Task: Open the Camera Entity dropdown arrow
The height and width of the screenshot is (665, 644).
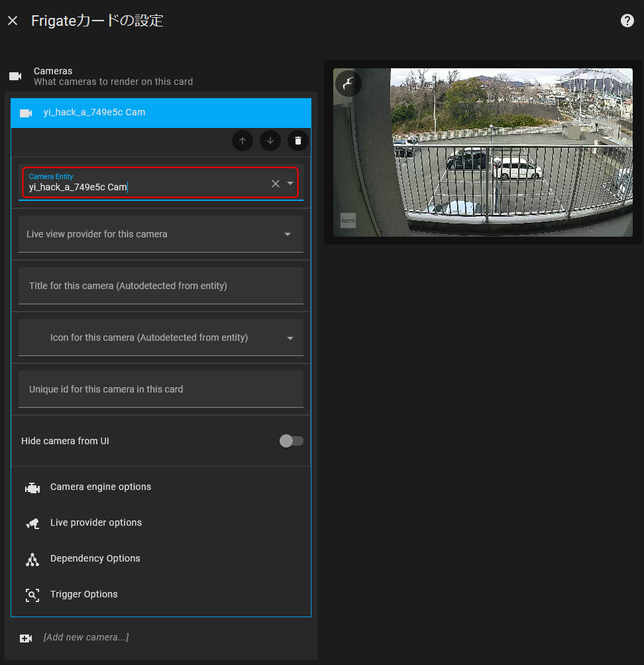Action: click(x=290, y=184)
